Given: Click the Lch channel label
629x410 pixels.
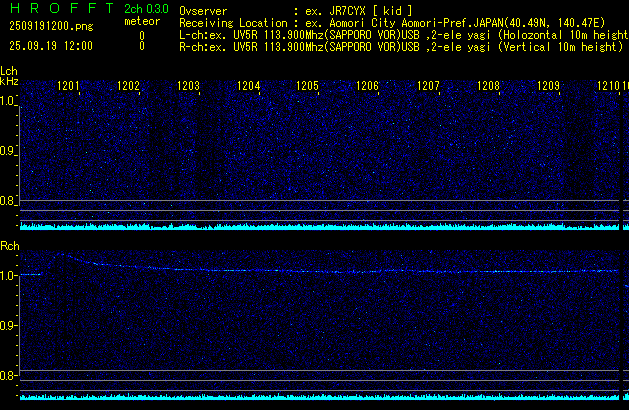Looking at the screenshot, I should click(x=9, y=71).
